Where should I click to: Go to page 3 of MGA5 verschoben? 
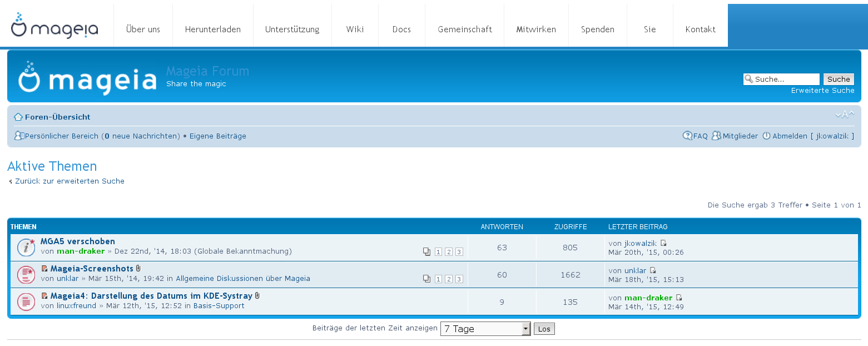[x=459, y=252]
